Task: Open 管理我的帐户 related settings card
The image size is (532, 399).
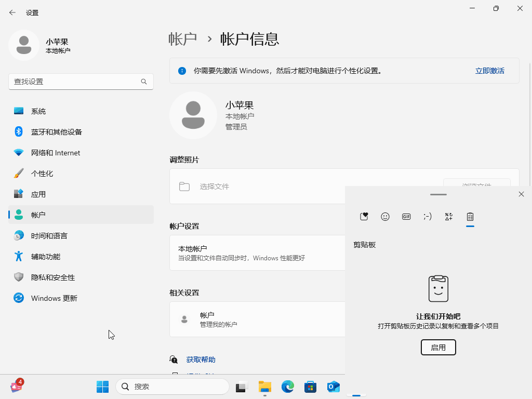Action: click(x=257, y=320)
